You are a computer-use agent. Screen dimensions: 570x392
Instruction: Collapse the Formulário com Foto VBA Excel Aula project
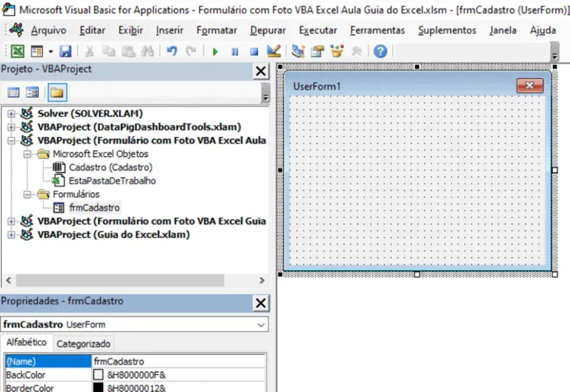[11, 141]
